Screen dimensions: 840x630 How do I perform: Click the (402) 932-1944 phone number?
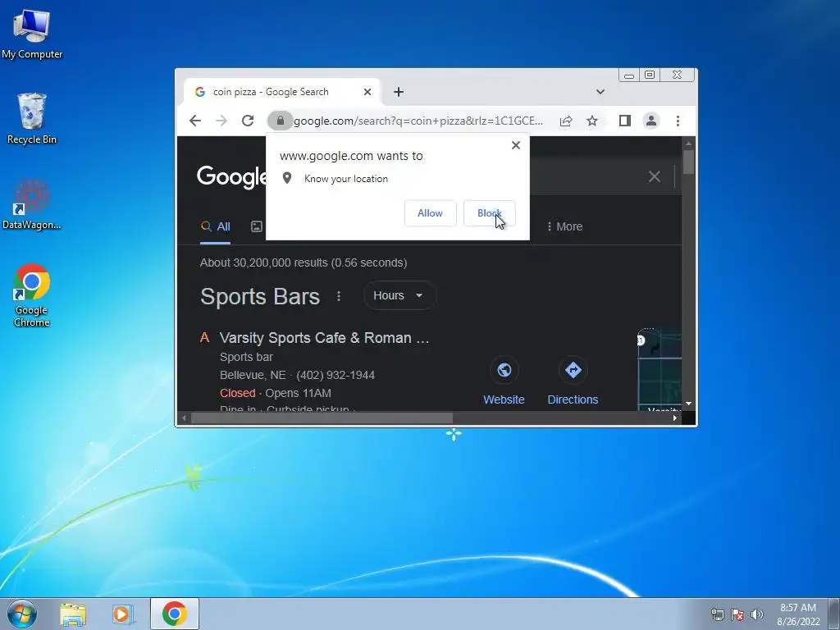pos(336,375)
